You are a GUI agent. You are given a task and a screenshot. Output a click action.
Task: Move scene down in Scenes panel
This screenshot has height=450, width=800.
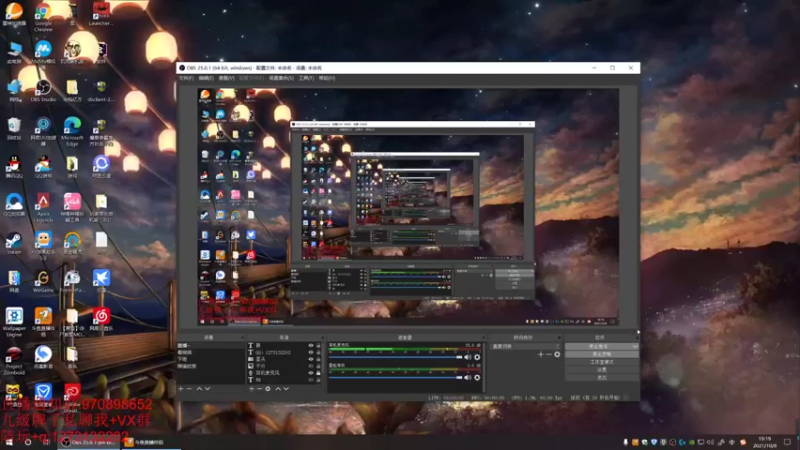[207, 389]
